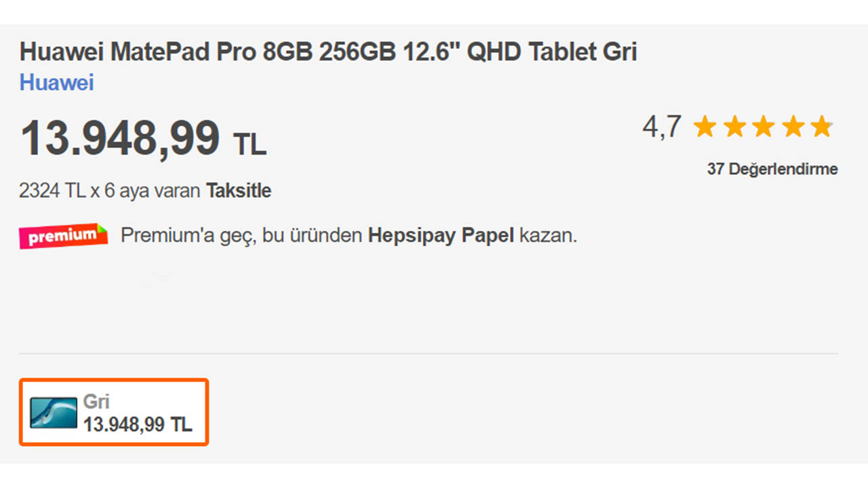Click the pink premium badge

pos(63,236)
